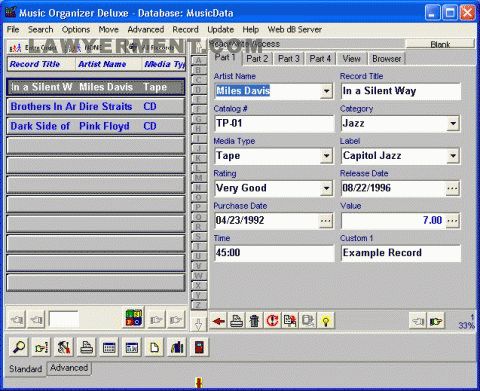Click the red left-arrow undo icon
Screen dimensions: 480x391
point(219,321)
